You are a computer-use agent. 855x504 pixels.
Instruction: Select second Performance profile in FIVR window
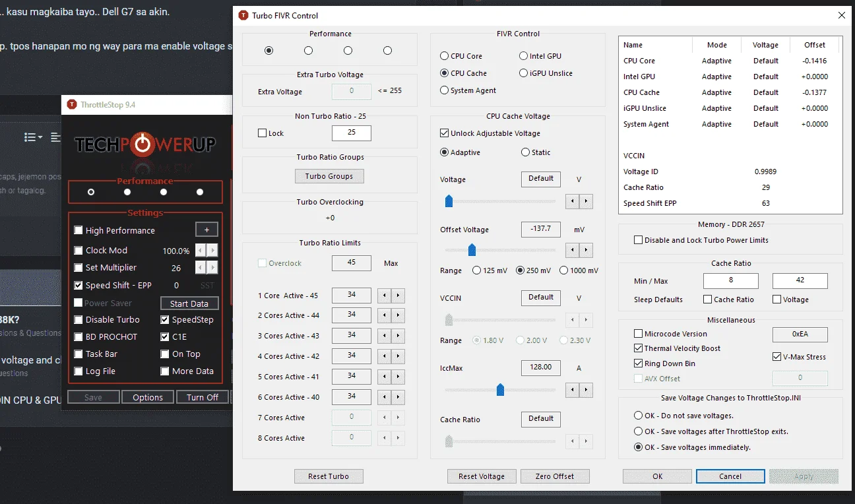pos(308,51)
